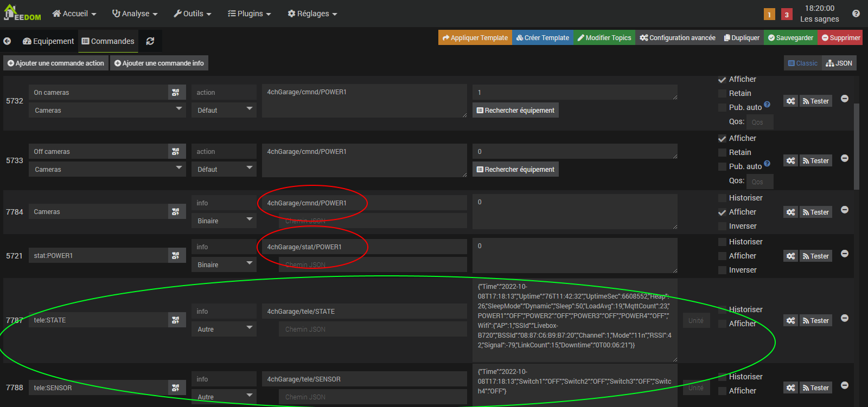Open gear settings for command 5732
Image resolution: width=868 pixels, height=407 pixels.
click(x=790, y=101)
